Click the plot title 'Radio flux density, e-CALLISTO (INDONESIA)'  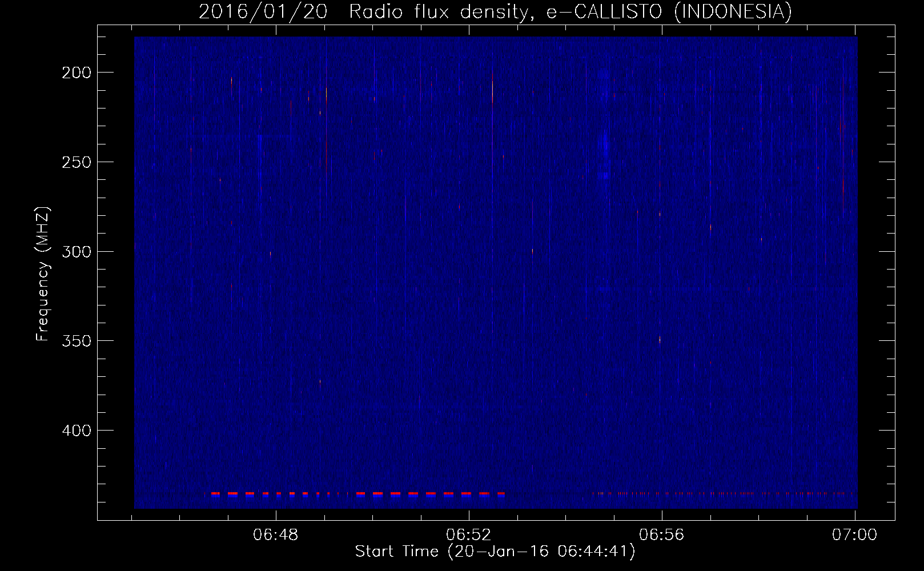pyautogui.click(x=571, y=11)
